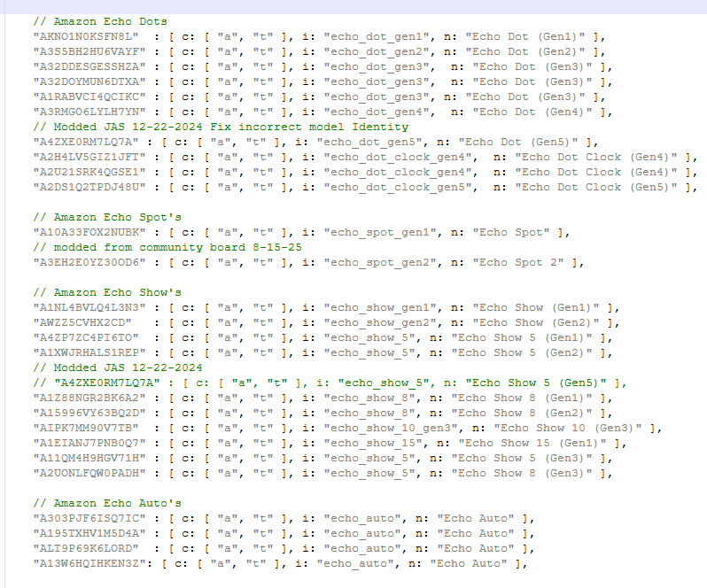Click the name "Echo Show 8 (Gen3)"
The width and height of the screenshot is (707, 588).
522,473
